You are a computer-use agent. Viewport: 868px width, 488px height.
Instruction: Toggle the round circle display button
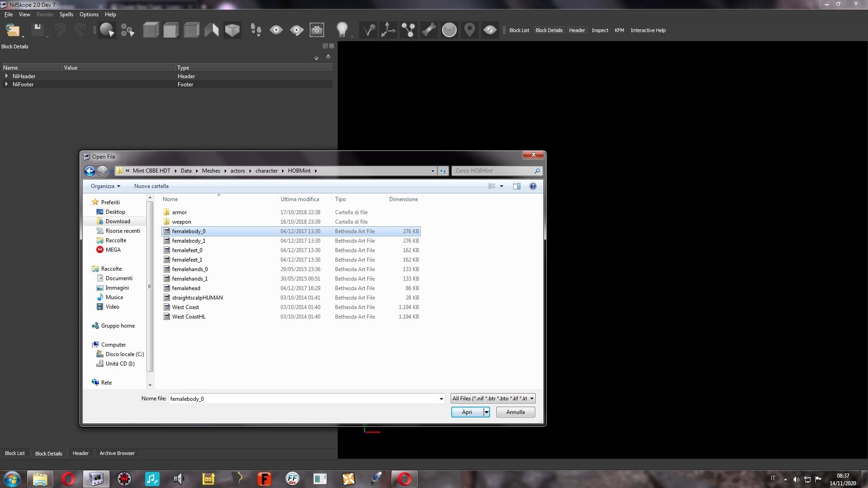coord(449,30)
